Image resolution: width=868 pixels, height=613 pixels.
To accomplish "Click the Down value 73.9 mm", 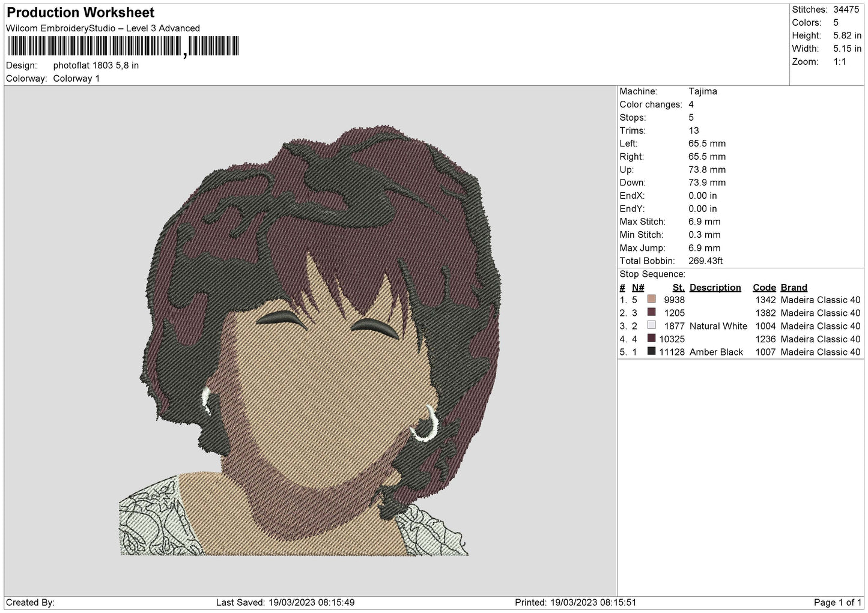I will click(707, 183).
